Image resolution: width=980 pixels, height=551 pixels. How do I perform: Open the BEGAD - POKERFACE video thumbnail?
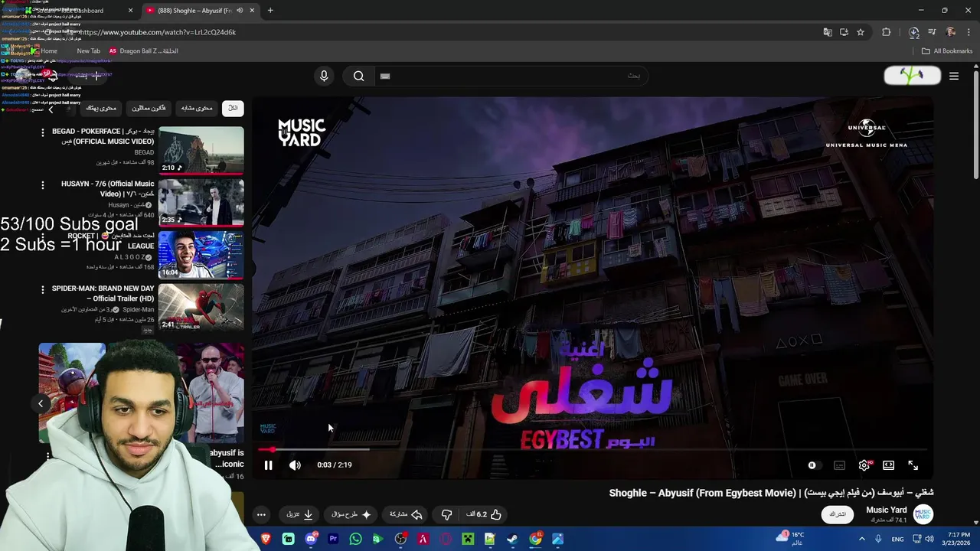[201, 150]
